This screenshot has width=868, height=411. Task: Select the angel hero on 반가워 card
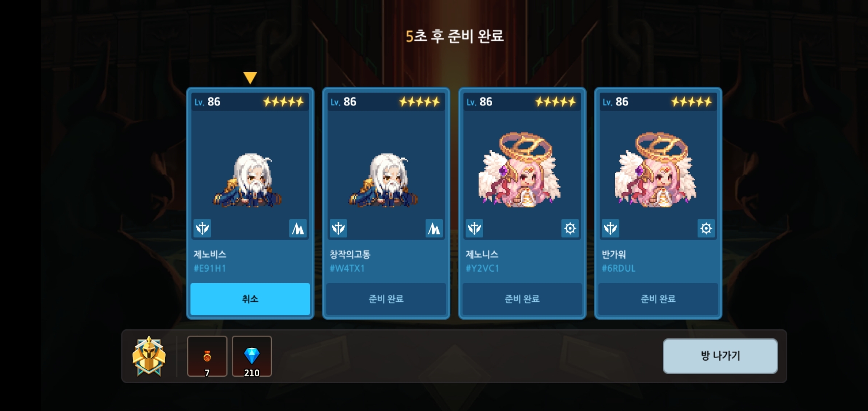point(656,170)
